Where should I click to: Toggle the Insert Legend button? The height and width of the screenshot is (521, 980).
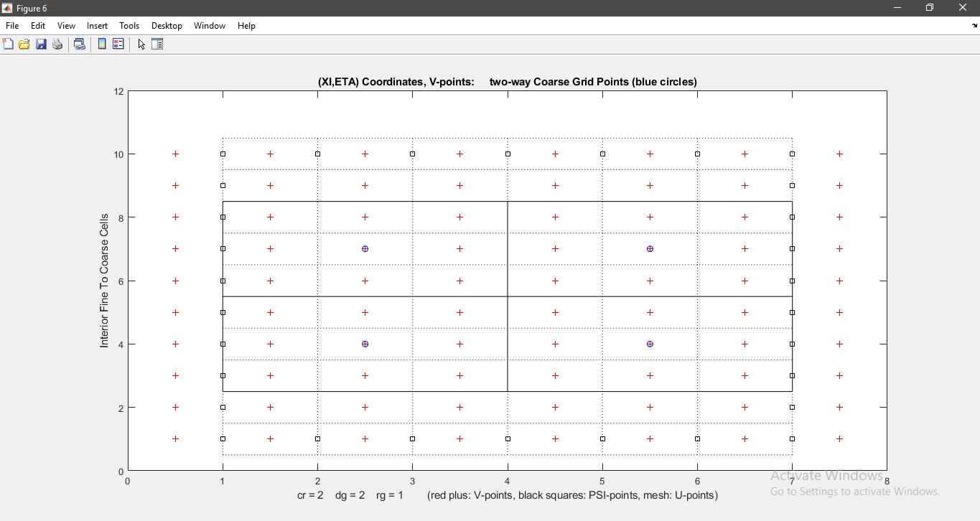(x=118, y=44)
